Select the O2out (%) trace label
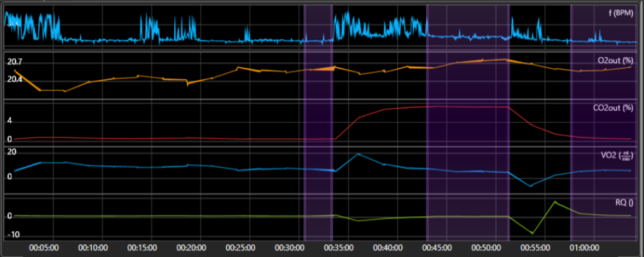Viewport: 644px width, 257px height. coord(616,60)
